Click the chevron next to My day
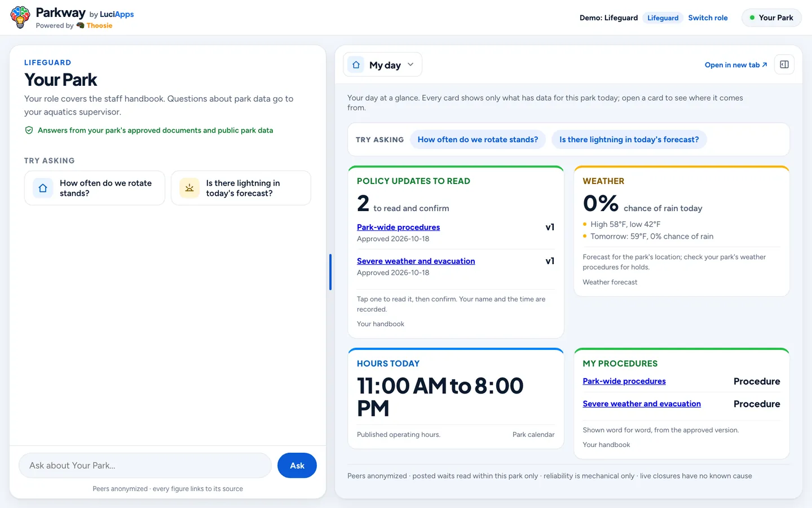The image size is (812, 508). 411,64
